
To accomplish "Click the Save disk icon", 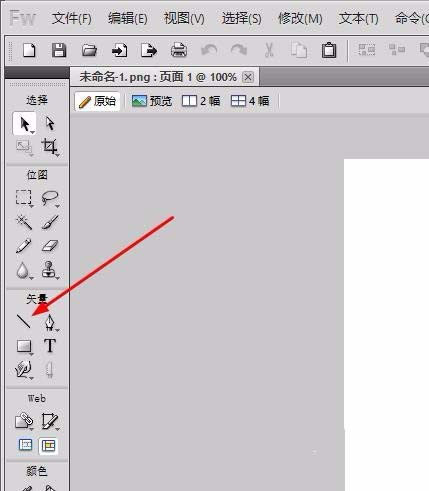I will pos(59,50).
